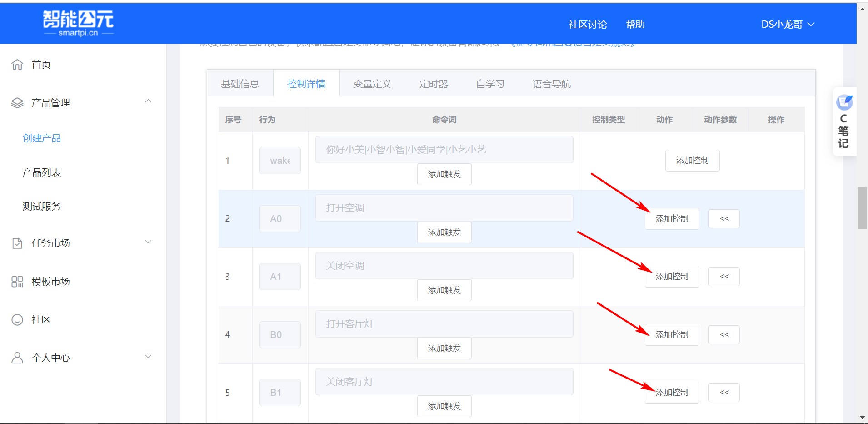
Task: Click the home icon beside 首页
Action: (x=17, y=65)
